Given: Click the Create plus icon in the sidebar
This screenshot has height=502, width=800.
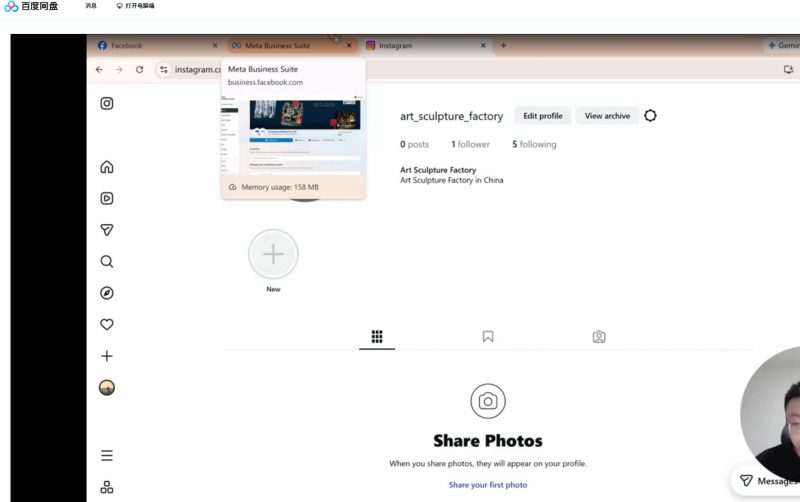Looking at the screenshot, I should tap(107, 356).
